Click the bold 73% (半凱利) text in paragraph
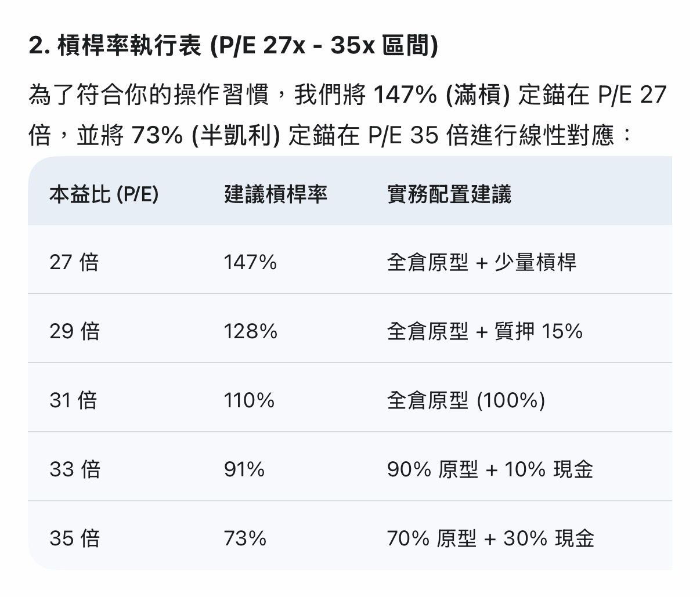The image size is (700, 597). [206, 136]
